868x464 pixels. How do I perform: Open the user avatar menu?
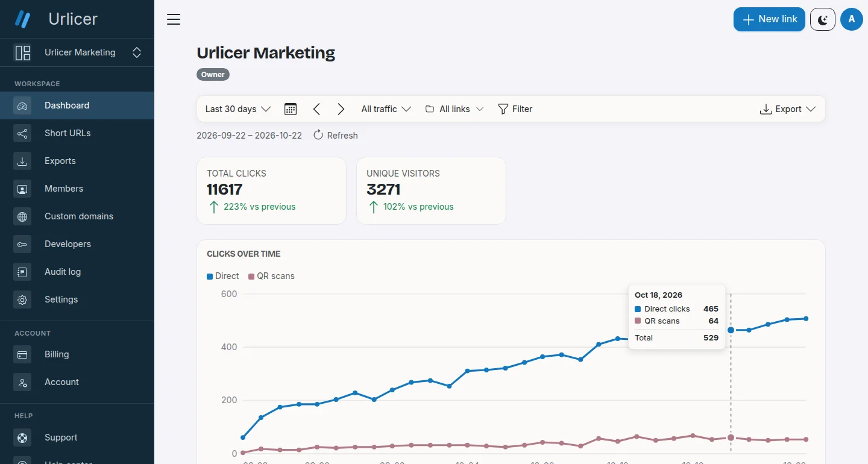tap(852, 19)
